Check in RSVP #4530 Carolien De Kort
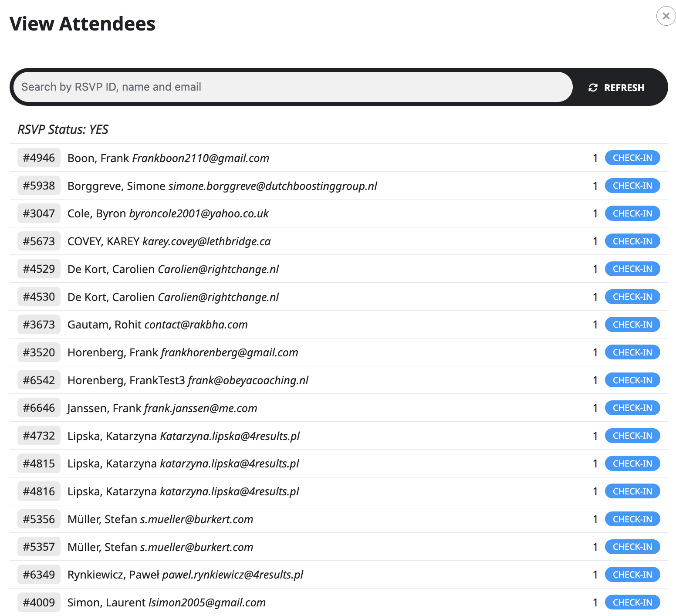The image size is (676, 616). click(632, 297)
